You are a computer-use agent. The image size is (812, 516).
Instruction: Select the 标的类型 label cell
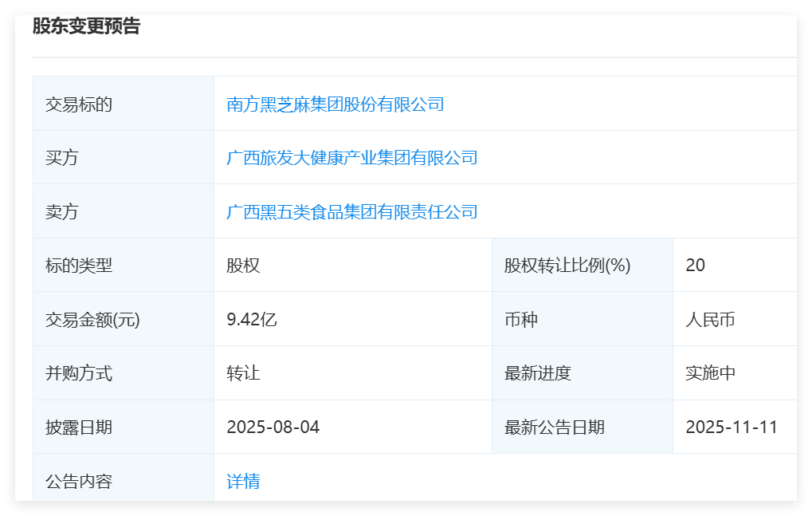click(124, 266)
